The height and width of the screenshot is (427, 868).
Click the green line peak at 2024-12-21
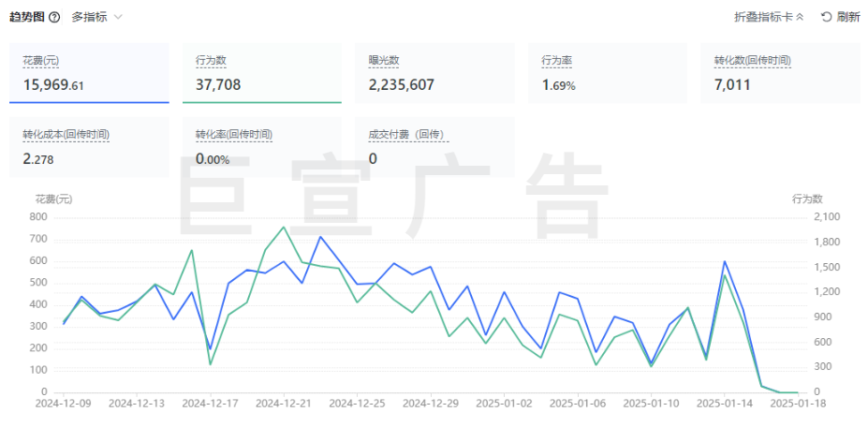point(284,227)
